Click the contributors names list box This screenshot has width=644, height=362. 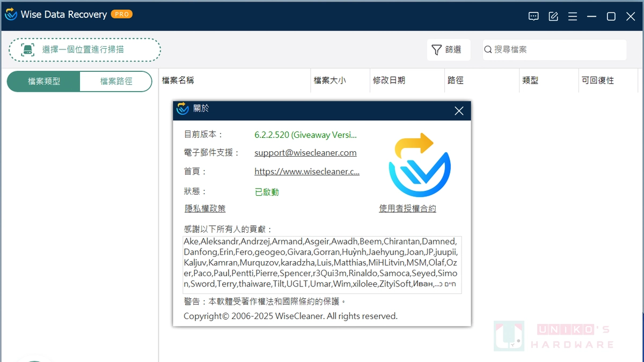[322, 264]
